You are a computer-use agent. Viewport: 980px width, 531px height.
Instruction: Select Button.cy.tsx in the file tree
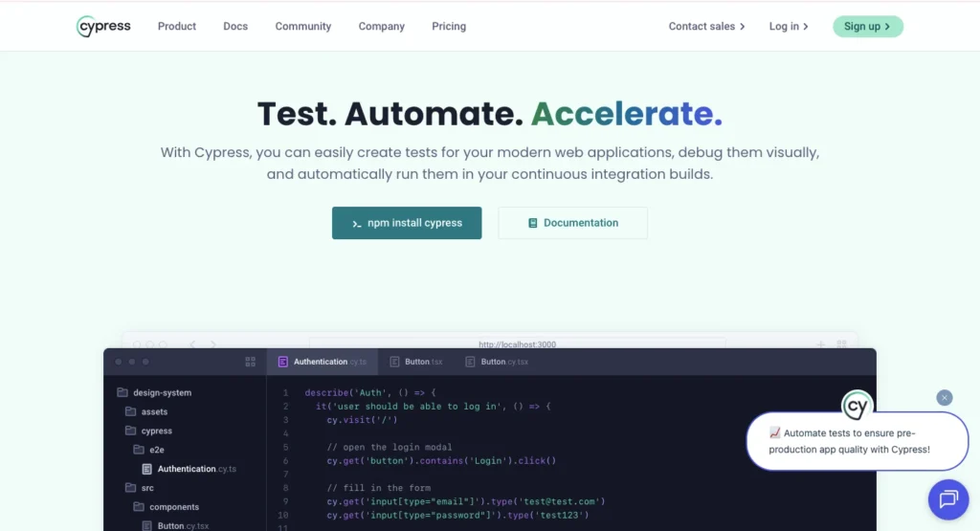click(176, 526)
